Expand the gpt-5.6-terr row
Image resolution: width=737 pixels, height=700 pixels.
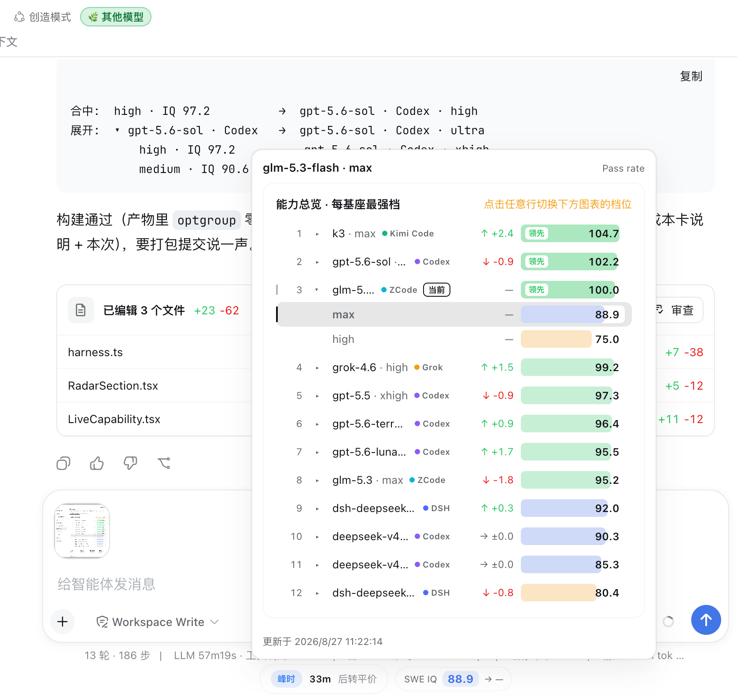click(317, 424)
